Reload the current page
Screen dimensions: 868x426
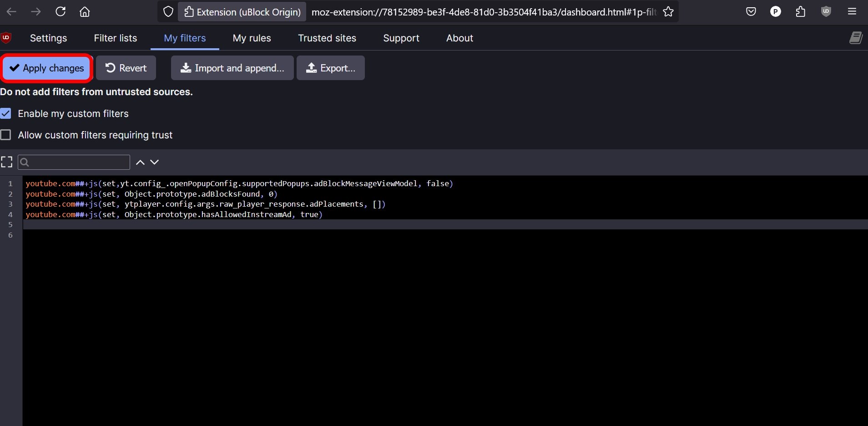point(61,12)
